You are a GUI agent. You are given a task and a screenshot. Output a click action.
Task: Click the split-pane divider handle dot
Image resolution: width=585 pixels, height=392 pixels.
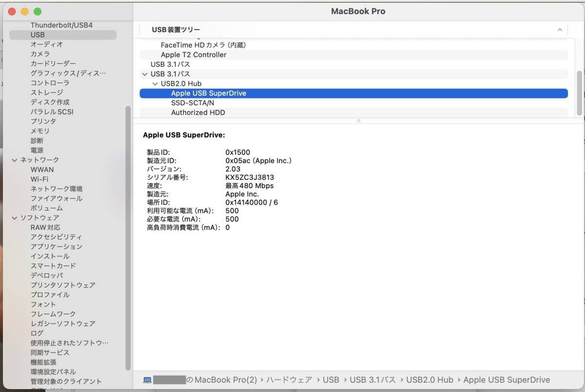[359, 120]
